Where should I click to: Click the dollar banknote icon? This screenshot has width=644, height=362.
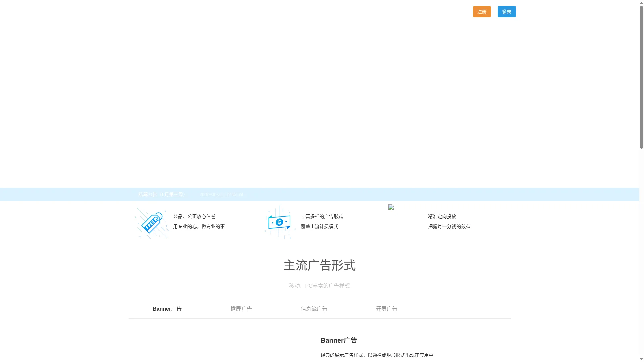tap(280, 222)
